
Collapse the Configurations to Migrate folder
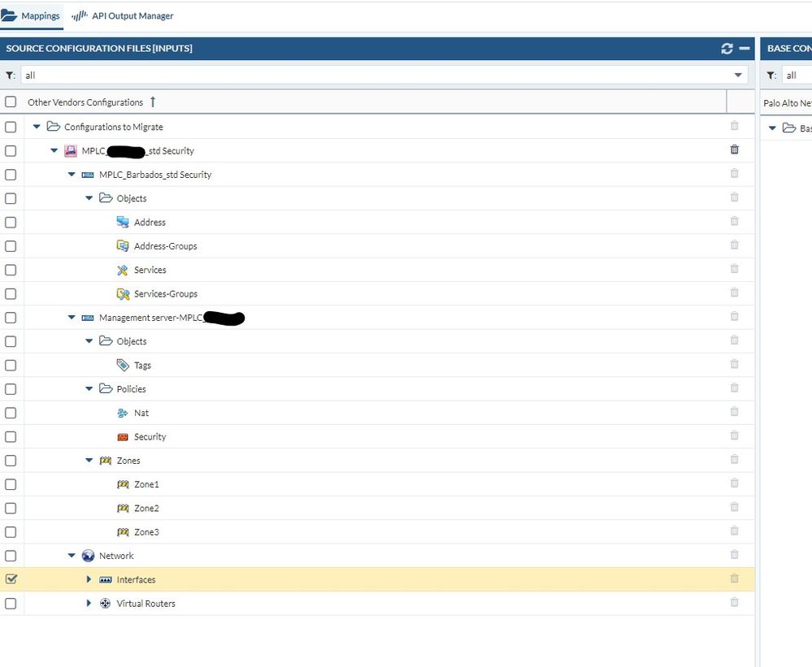[x=37, y=126]
